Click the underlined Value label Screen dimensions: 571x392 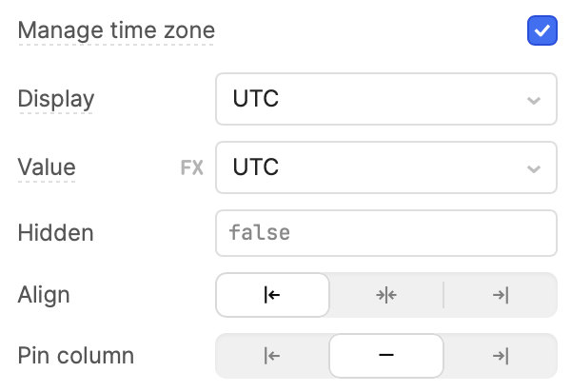pyautogui.click(x=47, y=167)
